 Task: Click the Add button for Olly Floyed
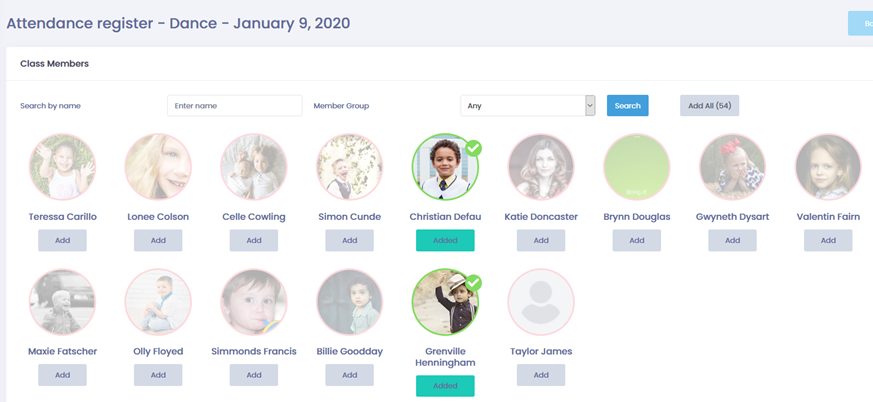(158, 375)
